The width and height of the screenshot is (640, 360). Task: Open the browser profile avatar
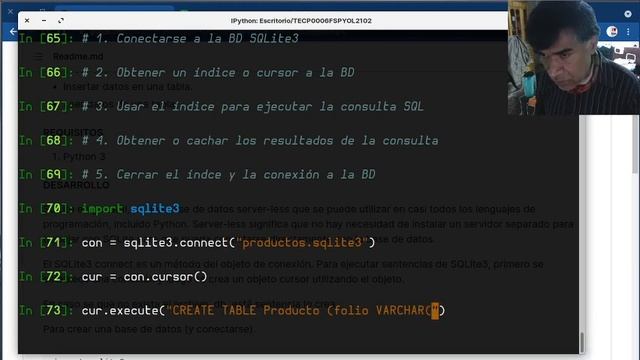coord(611,31)
